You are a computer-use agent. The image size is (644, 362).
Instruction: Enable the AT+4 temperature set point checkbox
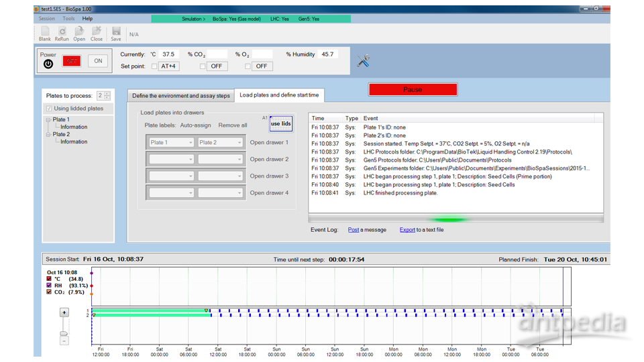click(155, 66)
